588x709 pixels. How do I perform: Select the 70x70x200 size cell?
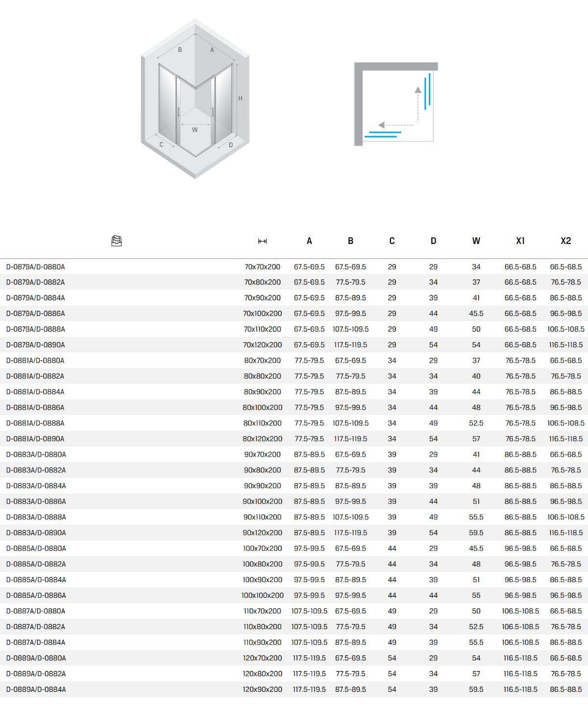click(262, 267)
